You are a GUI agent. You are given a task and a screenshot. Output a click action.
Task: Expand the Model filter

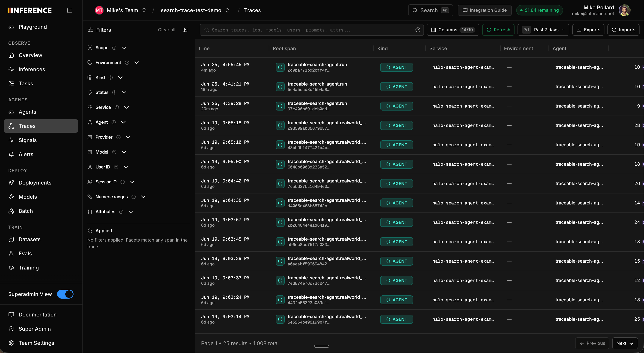(x=124, y=152)
